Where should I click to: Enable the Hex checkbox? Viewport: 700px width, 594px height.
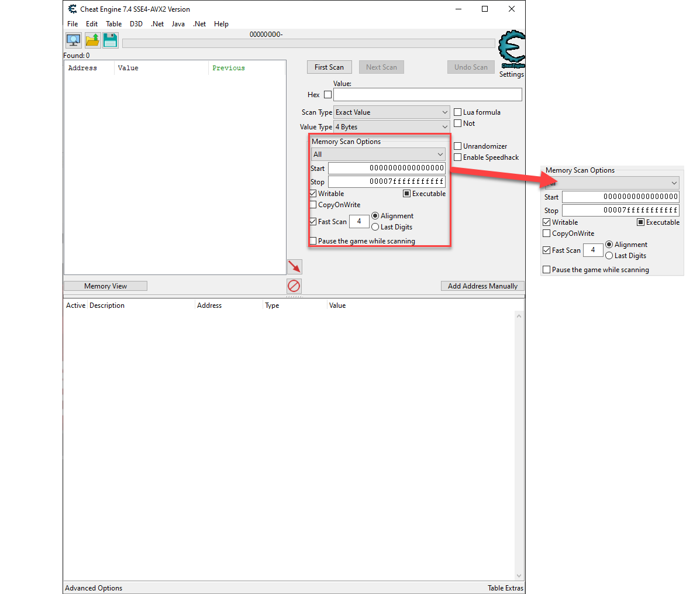click(327, 95)
